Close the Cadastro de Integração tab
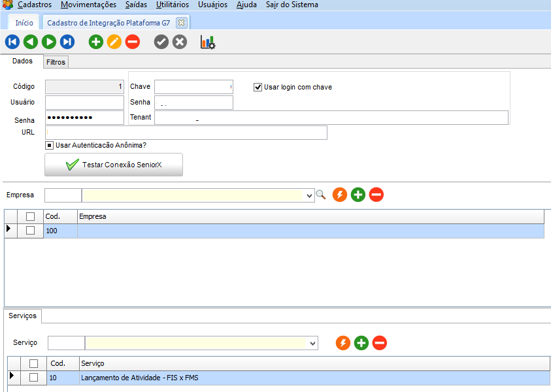Image resolution: width=551 pixels, height=392 pixels. tap(181, 23)
